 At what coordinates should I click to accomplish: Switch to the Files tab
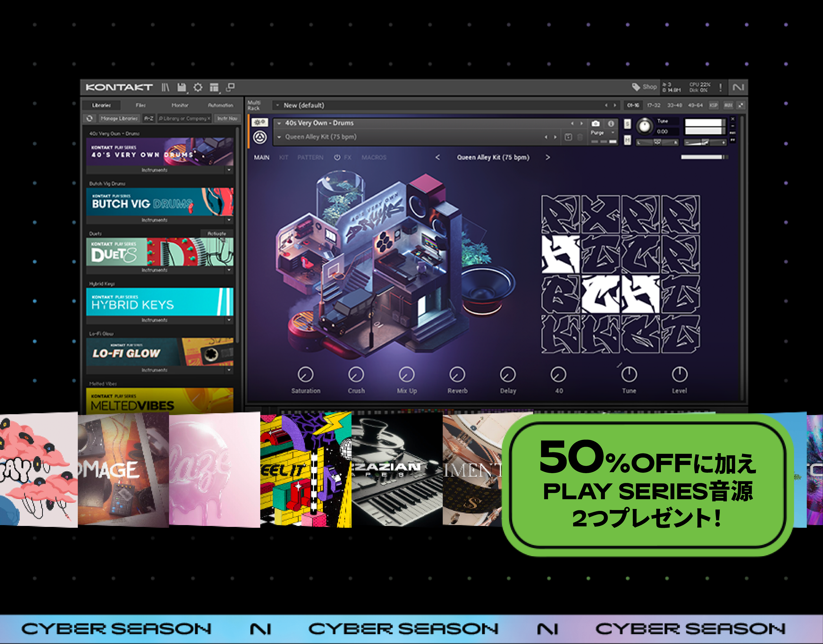pyautogui.click(x=141, y=105)
